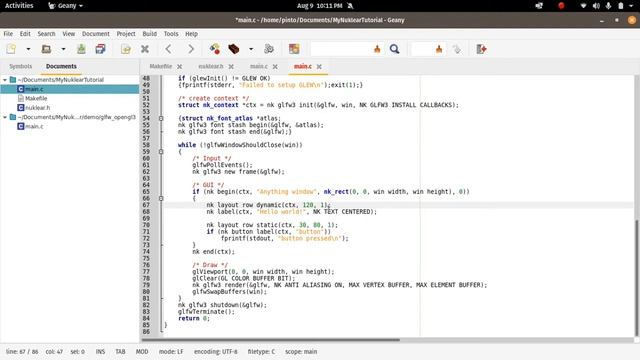
Task: Select main.c under glfw_opengl3 folder
Action: point(34,127)
